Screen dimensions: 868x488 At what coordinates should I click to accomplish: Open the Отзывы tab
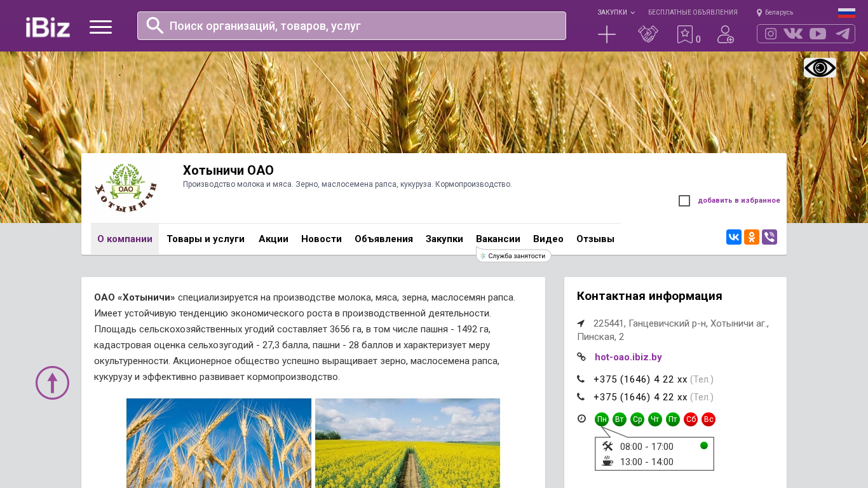pyautogui.click(x=595, y=239)
